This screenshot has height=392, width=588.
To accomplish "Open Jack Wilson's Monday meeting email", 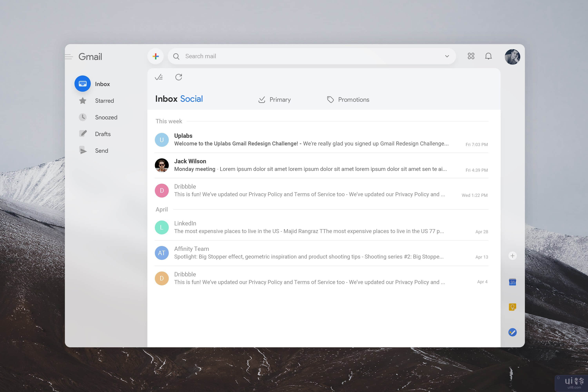I will point(310,165).
